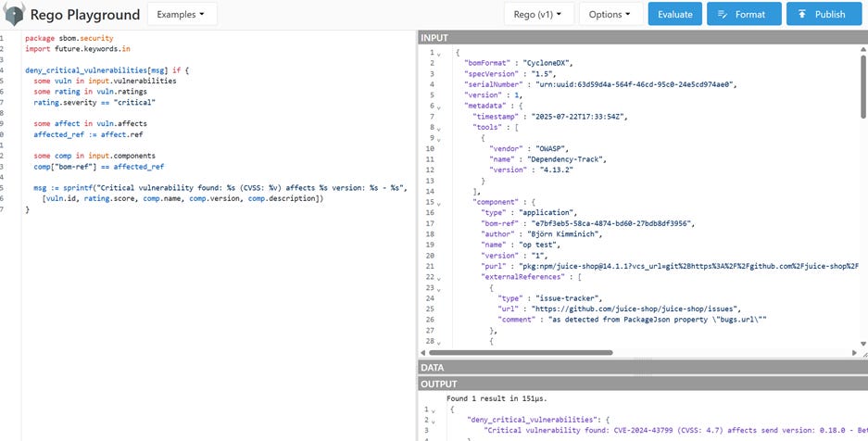Click the "some comp in input.components" line
The image size is (868, 441).
coord(94,156)
